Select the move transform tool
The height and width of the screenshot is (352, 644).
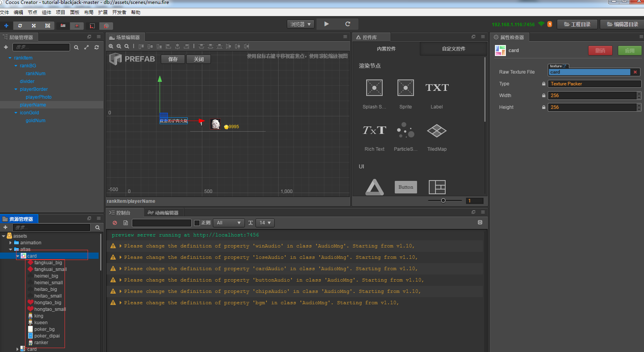[x=6, y=25]
